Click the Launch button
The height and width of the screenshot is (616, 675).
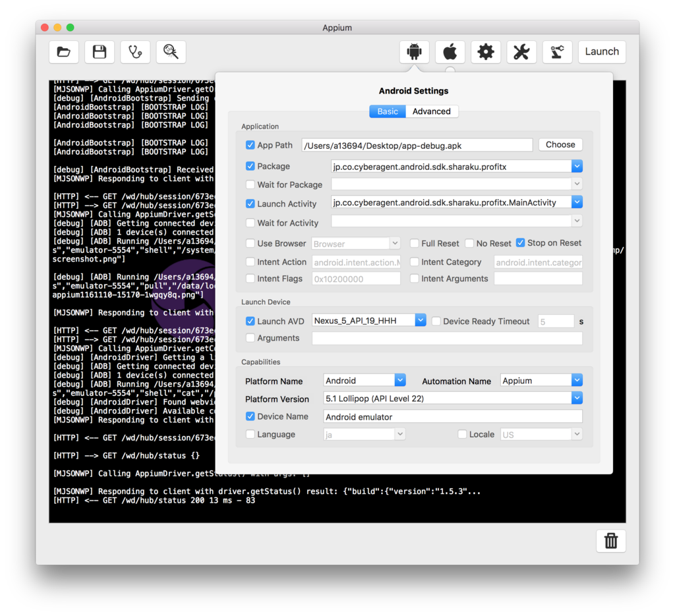tap(602, 52)
